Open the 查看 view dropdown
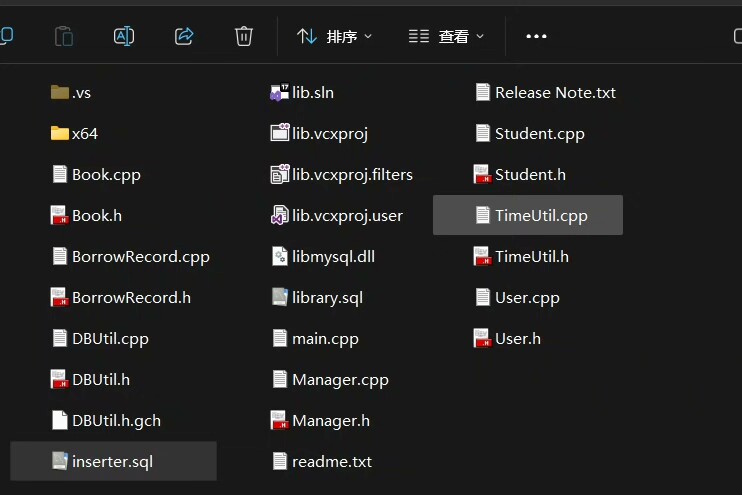Image resolution: width=742 pixels, height=495 pixels. coord(446,36)
